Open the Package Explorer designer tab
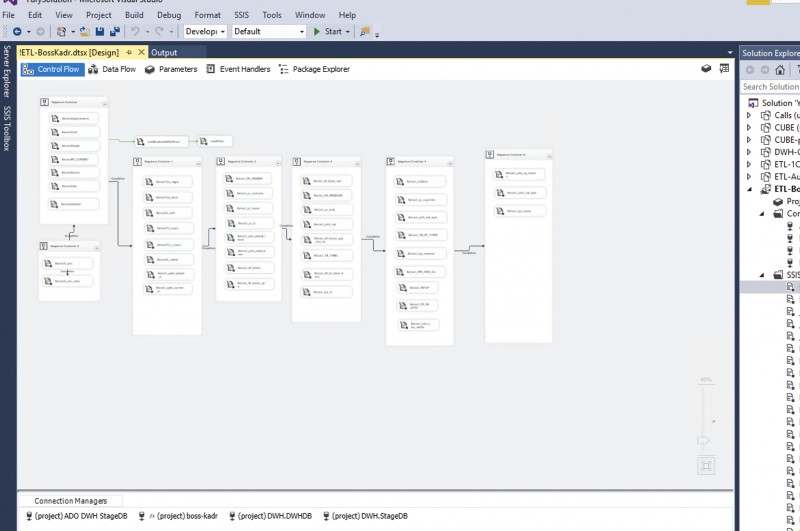800x531 pixels. [x=314, y=69]
